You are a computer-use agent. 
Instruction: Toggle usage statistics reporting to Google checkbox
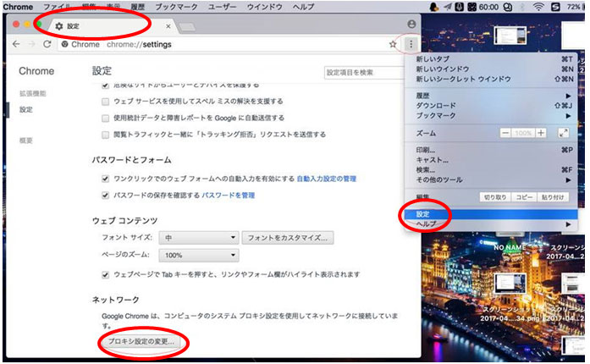coord(105,119)
